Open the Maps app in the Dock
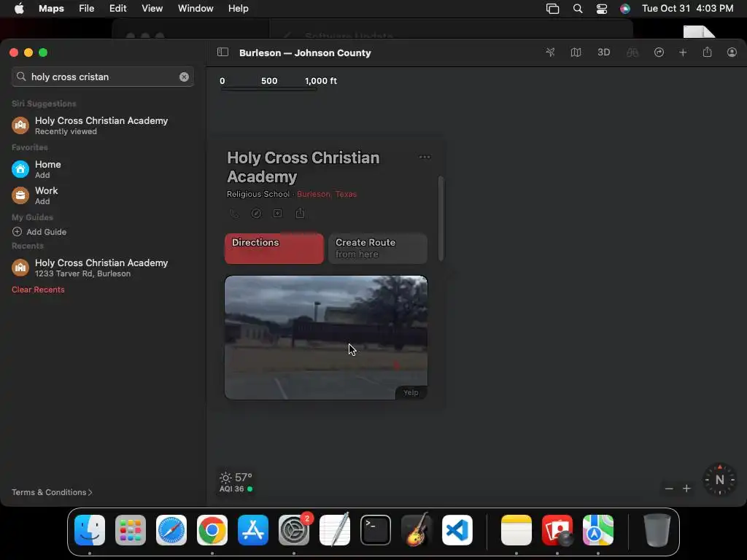Screen dimensions: 747x560 tap(598, 530)
